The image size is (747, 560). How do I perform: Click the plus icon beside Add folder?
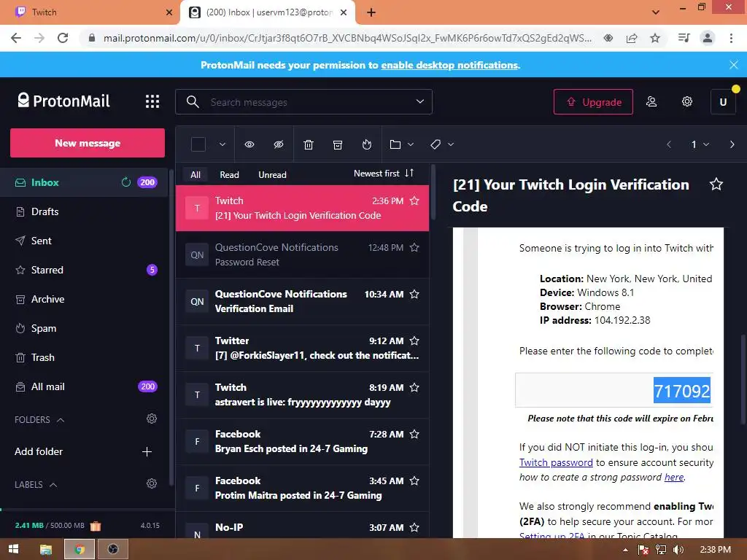pyautogui.click(x=147, y=451)
